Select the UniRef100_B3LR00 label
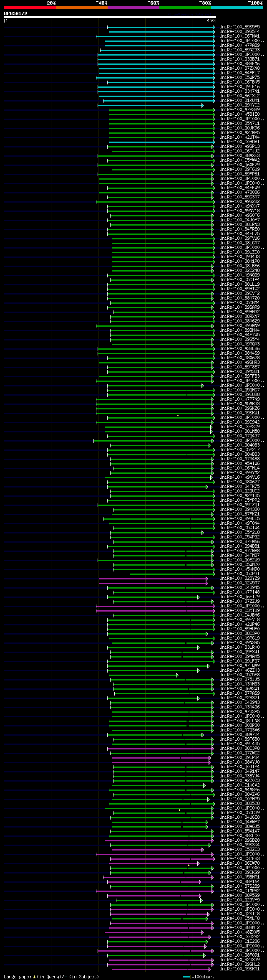The image size is (267, 980). 239,647
